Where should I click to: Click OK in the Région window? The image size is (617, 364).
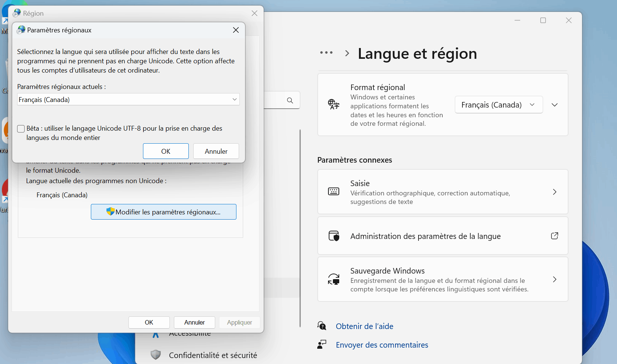pos(149,322)
